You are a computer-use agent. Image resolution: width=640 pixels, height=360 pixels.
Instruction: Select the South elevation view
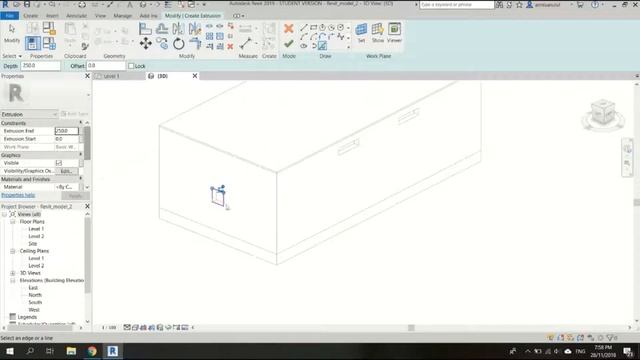pyautogui.click(x=35, y=302)
